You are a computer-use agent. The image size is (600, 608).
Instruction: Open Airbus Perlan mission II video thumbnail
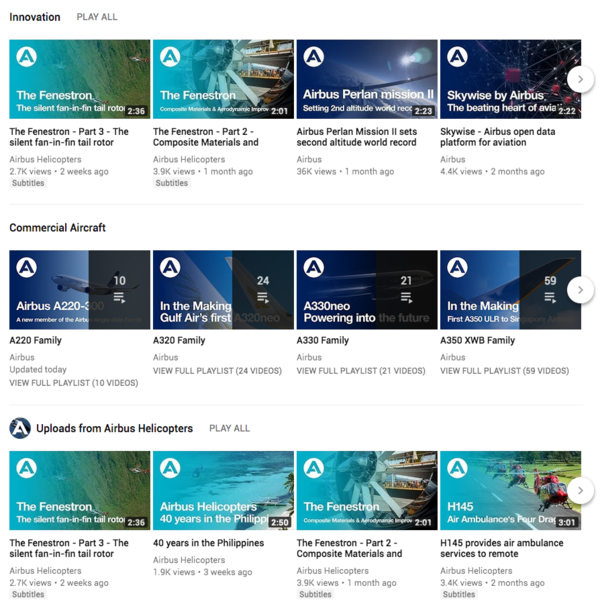[x=367, y=79]
